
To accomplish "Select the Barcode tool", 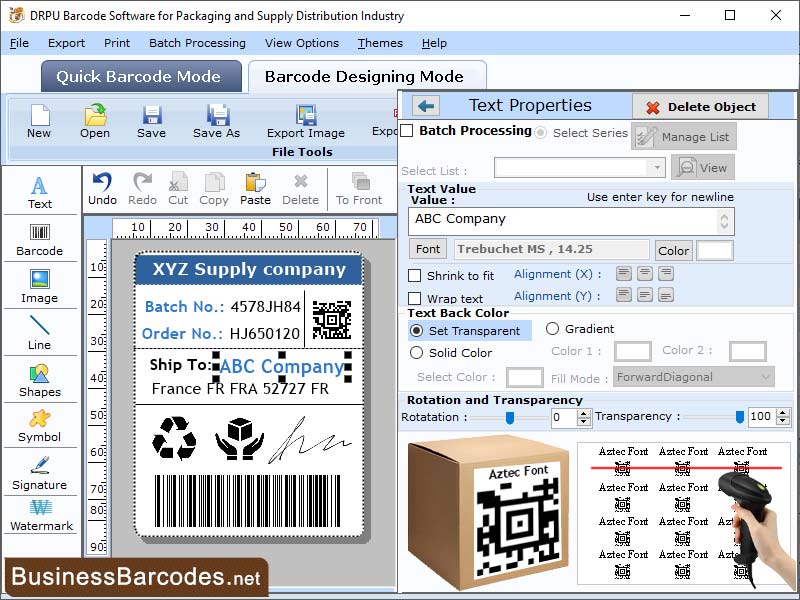I will click(39, 240).
